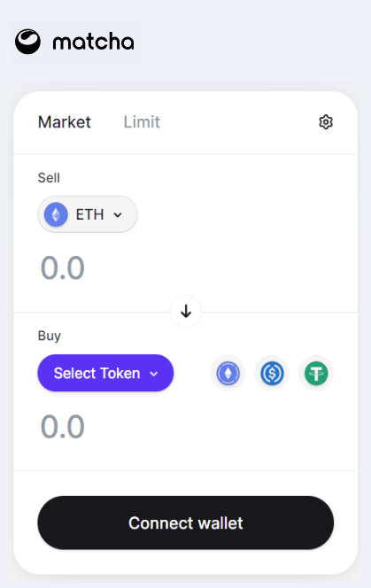Open settings with the gear icon
The height and width of the screenshot is (588, 371).
coord(326,122)
